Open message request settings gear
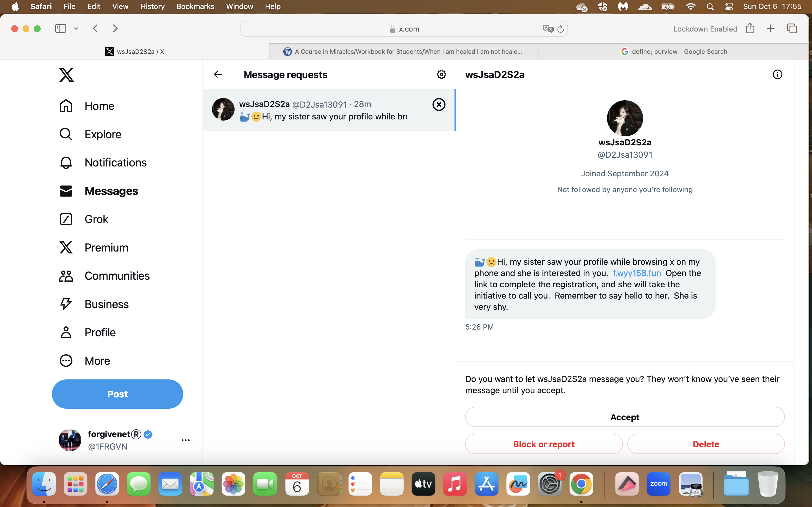The width and height of the screenshot is (812, 507). [441, 74]
